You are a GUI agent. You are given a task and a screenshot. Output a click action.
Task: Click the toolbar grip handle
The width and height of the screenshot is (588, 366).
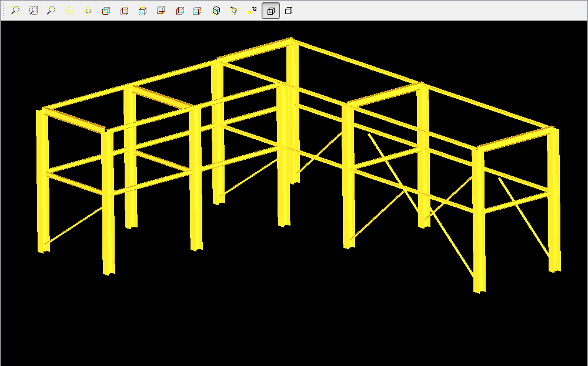4,11
